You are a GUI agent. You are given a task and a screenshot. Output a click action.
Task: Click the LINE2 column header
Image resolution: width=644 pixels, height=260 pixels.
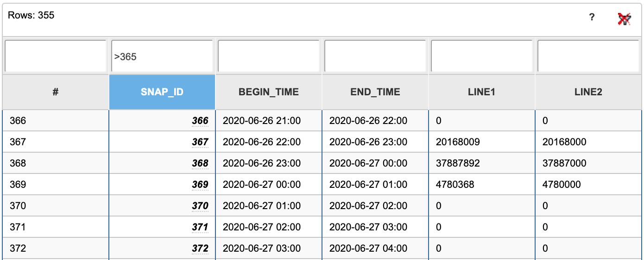tap(588, 92)
